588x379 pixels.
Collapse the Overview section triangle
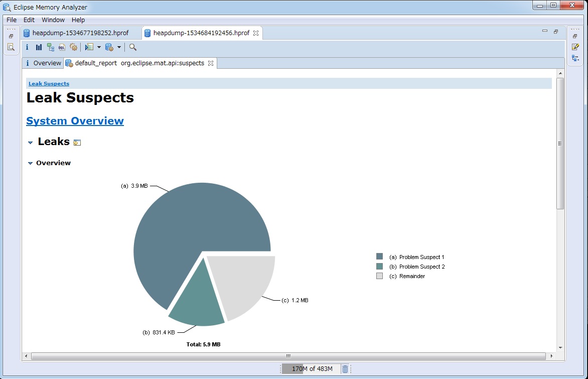pos(30,163)
